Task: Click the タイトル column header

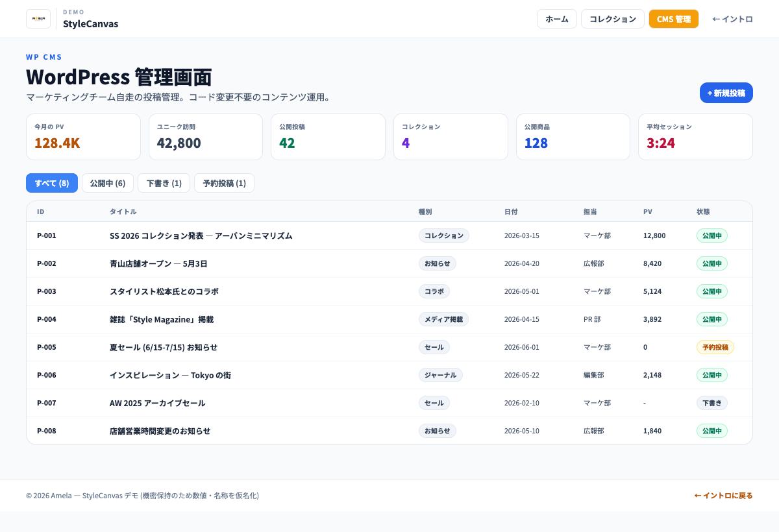Action: point(123,212)
